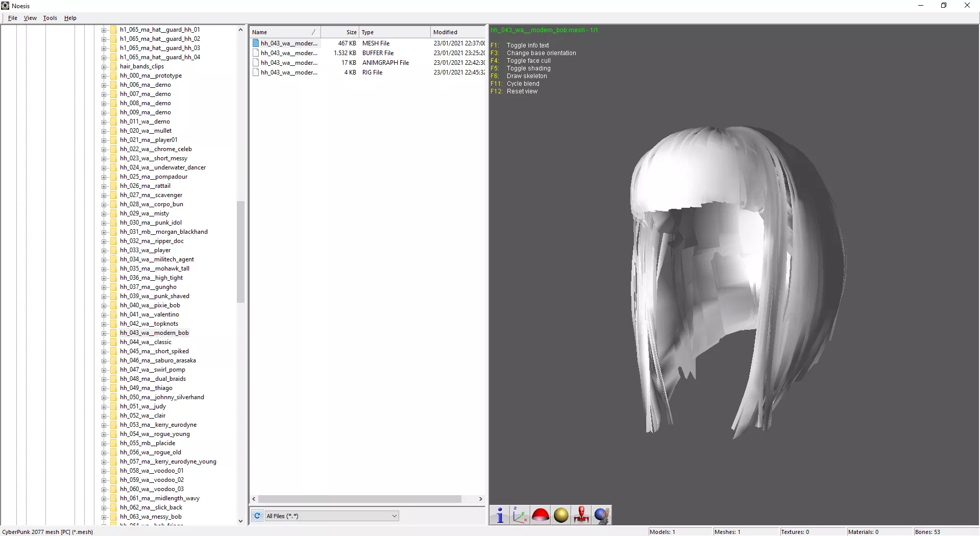Image resolution: width=980 pixels, height=536 pixels.
Task: Click folder icon of hh_020_wa__mullet
Action: pyautogui.click(x=113, y=131)
